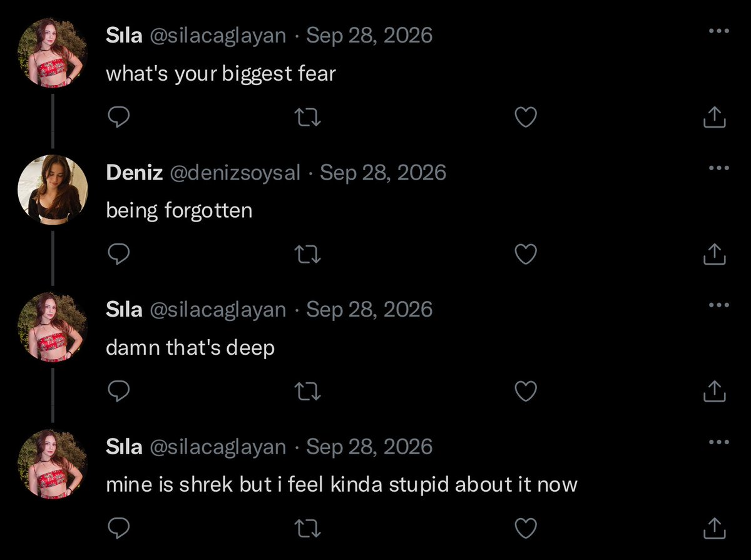Retweet Deniz's 'being forgotten' tweet
The height and width of the screenshot is (560, 751).
[307, 254]
